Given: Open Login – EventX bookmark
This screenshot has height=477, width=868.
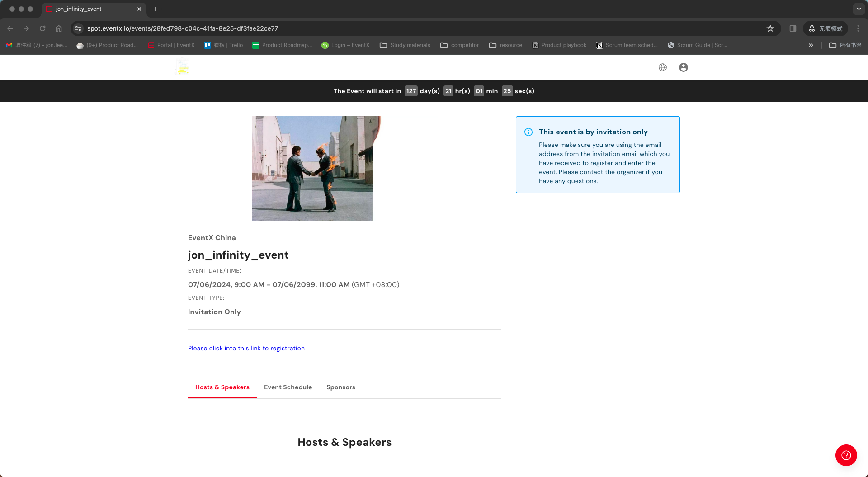Looking at the screenshot, I should [x=346, y=45].
